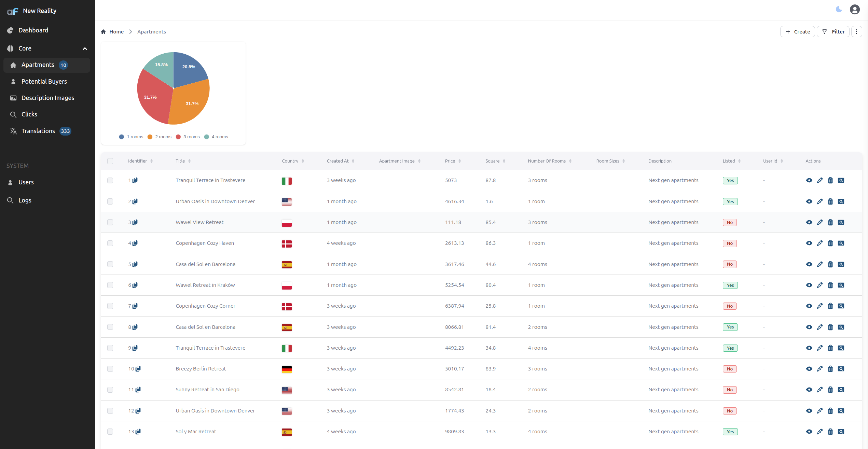
Task: Select checkbox for Wawel View Retreat
Action: coord(110,222)
